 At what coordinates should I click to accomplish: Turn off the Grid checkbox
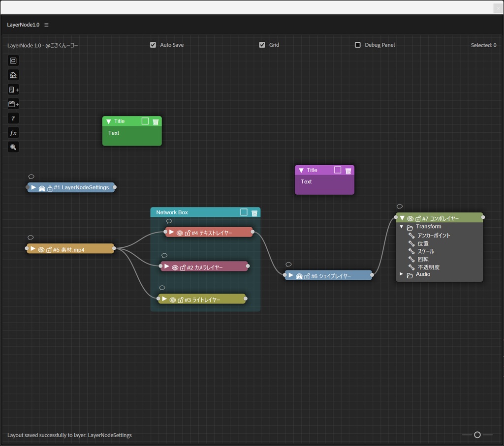(262, 45)
